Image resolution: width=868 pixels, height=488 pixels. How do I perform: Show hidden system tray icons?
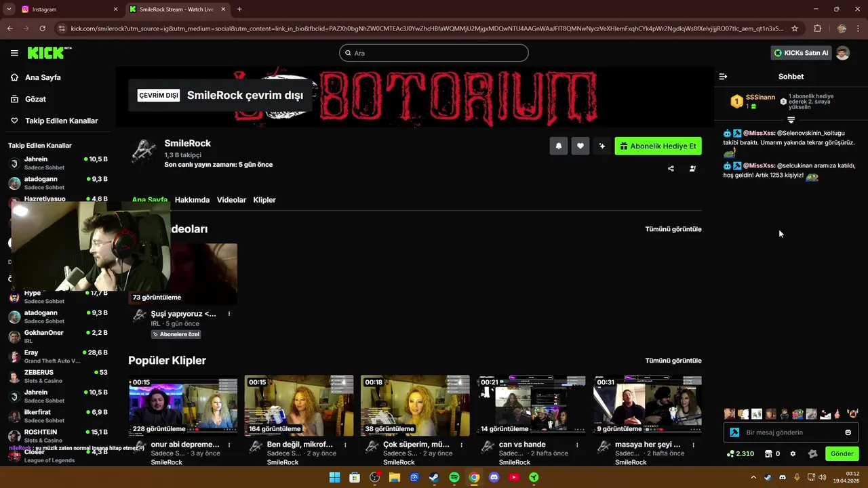point(753,477)
